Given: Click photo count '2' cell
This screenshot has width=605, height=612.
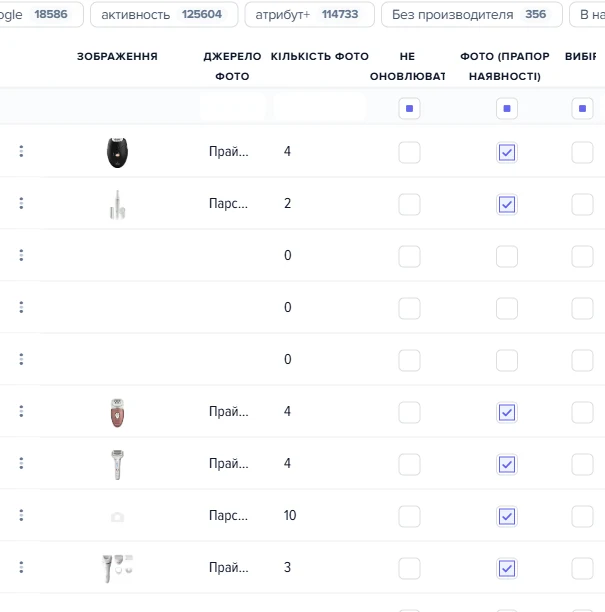Looking at the screenshot, I should coord(287,203).
